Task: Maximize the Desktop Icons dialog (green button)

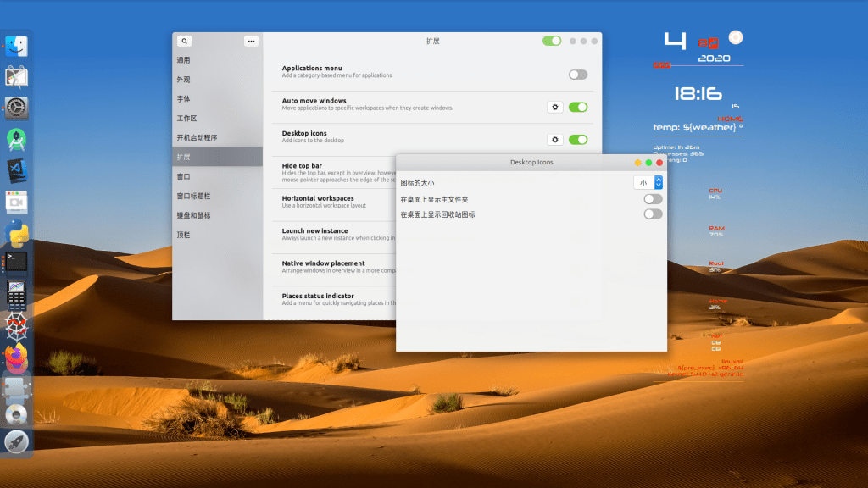Action: tap(648, 163)
